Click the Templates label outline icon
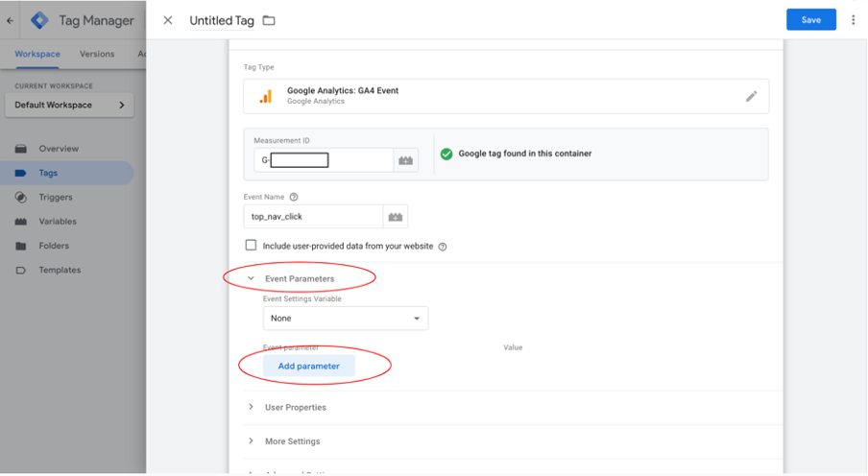 21,270
